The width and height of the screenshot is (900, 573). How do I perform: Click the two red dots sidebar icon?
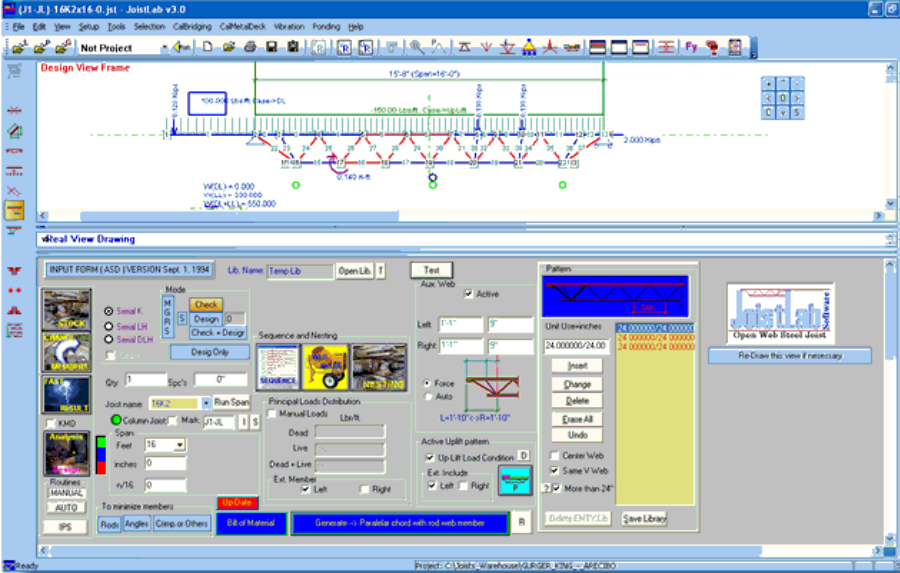tap(14, 291)
